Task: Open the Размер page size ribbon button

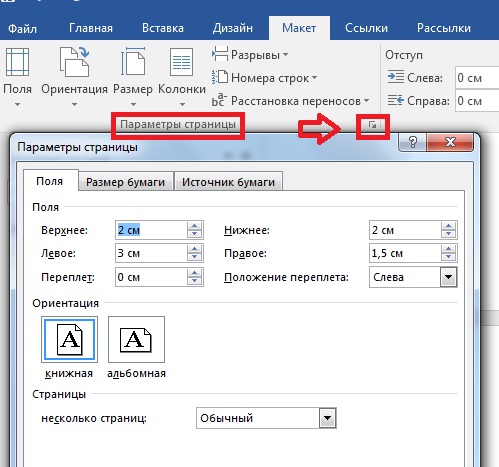Action: (133, 77)
